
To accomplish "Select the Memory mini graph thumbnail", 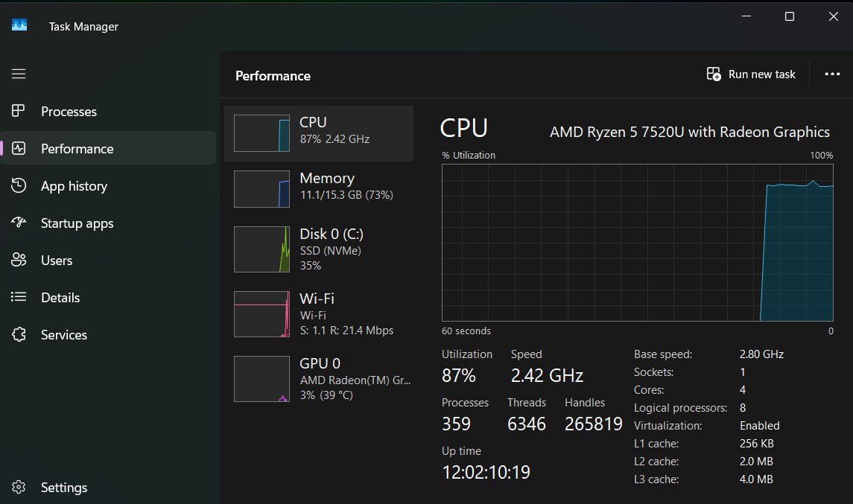I will (261, 189).
